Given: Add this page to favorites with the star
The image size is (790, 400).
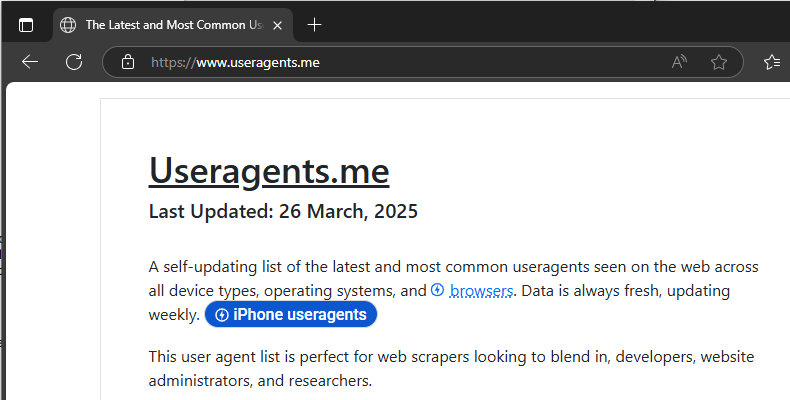Looking at the screenshot, I should coord(719,62).
